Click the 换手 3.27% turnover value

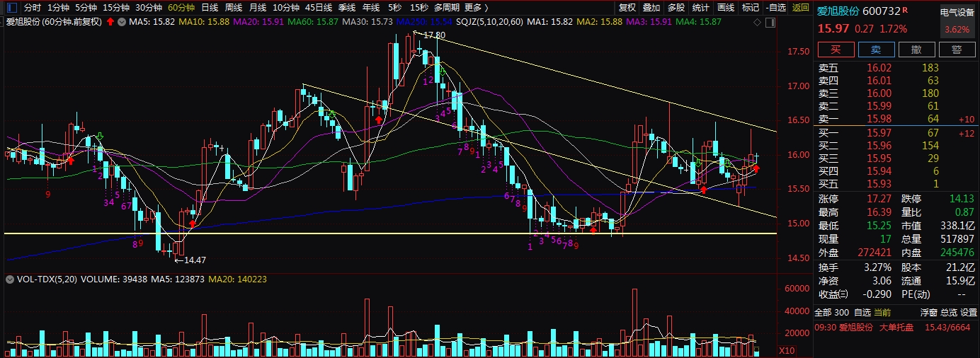tap(877, 267)
